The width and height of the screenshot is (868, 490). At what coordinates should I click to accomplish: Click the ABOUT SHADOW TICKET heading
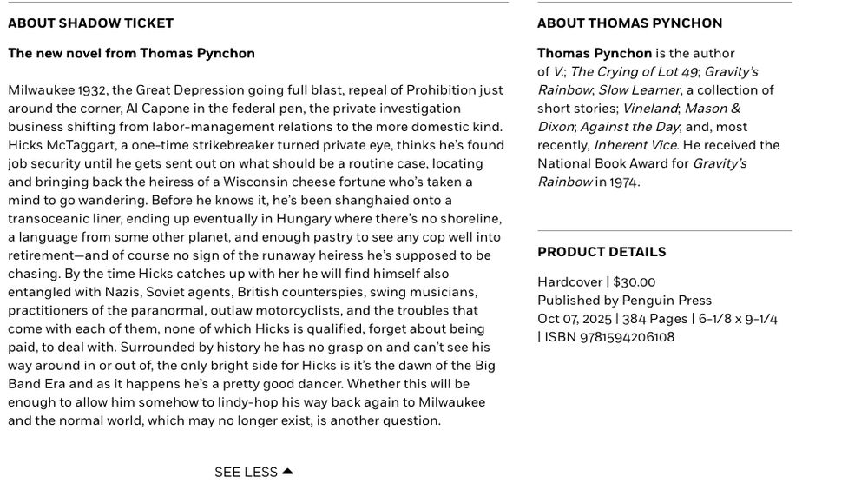click(x=91, y=23)
